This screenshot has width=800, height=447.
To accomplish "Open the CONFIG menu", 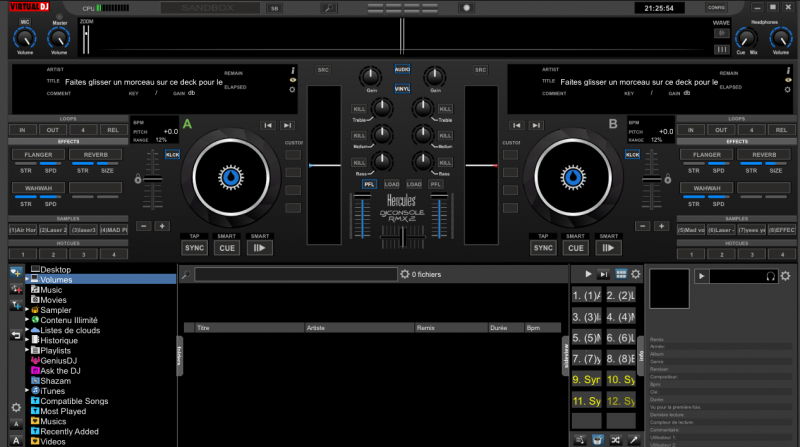I will (716, 8).
